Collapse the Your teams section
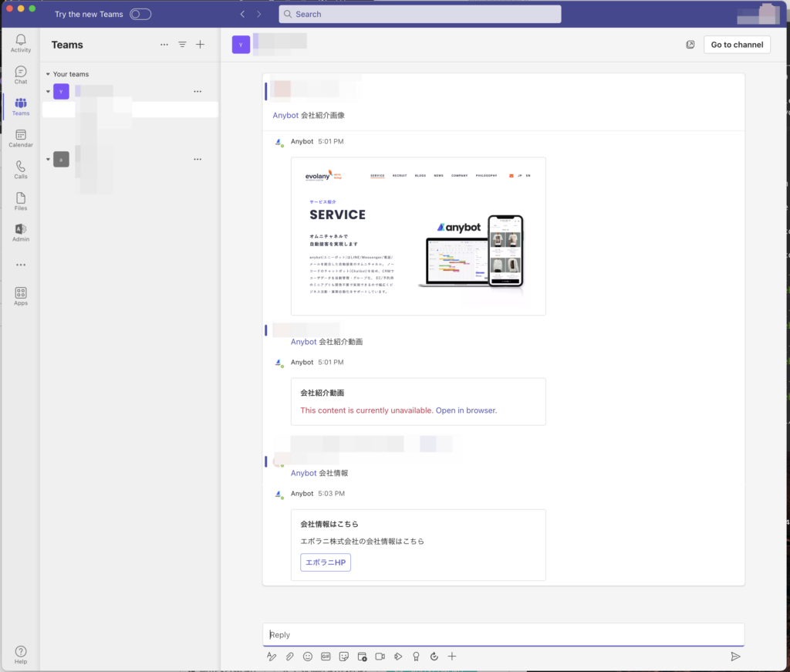Viewport: 790px width, 672px height. 48,74
